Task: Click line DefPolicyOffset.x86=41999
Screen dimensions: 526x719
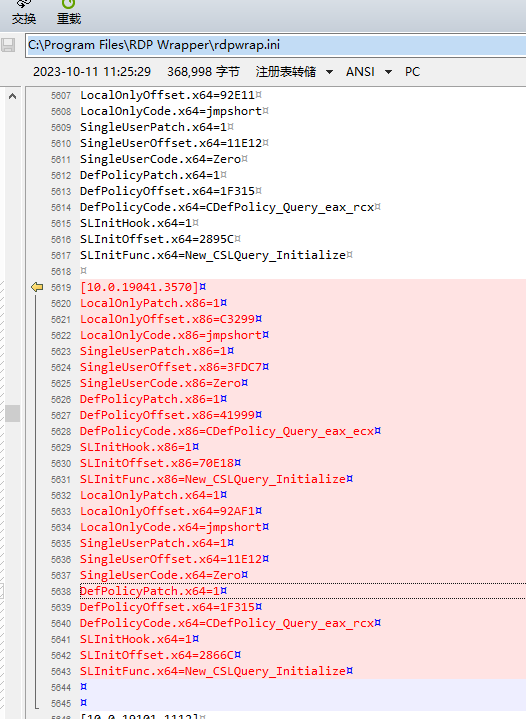Action: [167, 415]
